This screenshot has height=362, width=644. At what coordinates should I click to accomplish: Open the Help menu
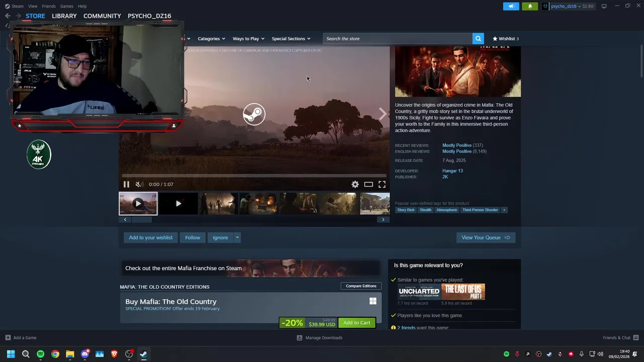(x=82, y=6)
